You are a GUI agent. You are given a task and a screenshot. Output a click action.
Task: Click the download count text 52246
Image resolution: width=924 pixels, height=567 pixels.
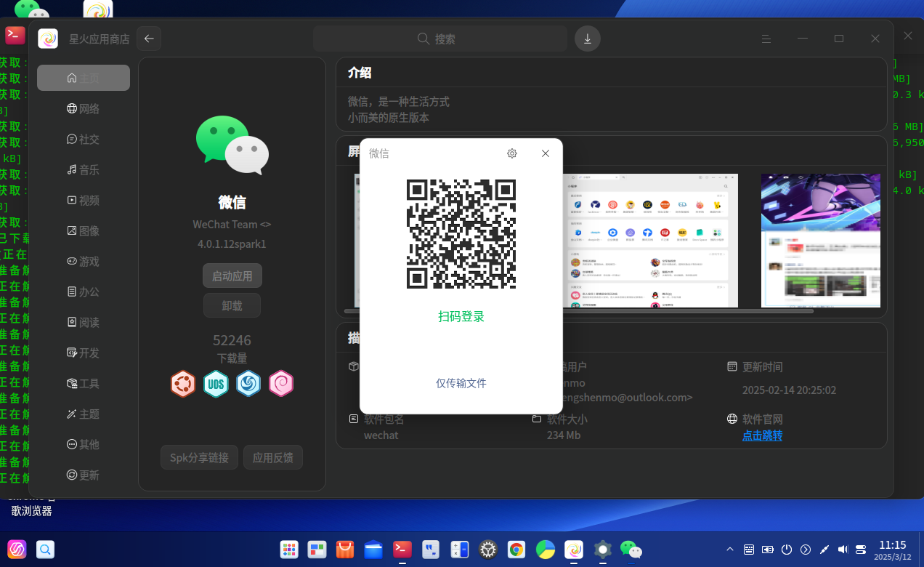[x=232, y=340]
